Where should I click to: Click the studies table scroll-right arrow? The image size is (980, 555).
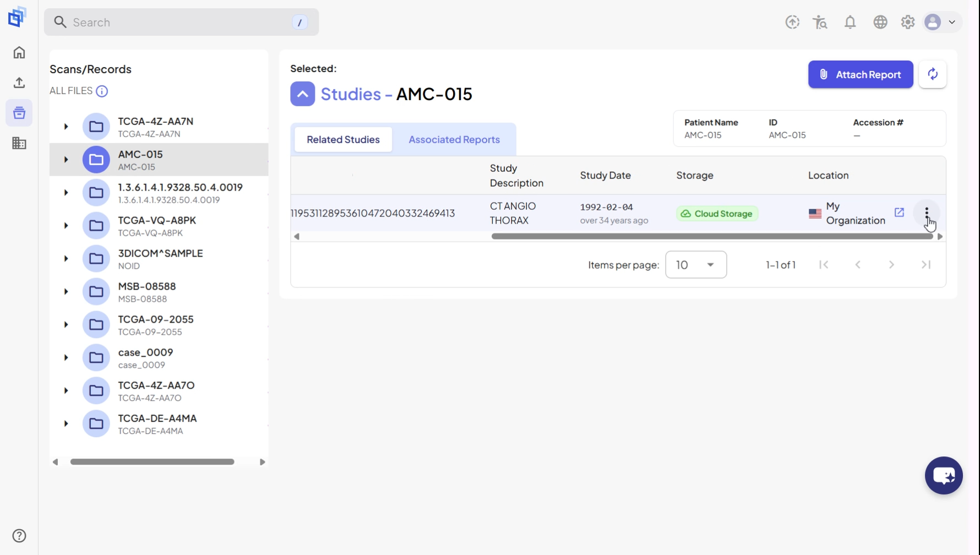pyautogui.click(x=940, y=237)
